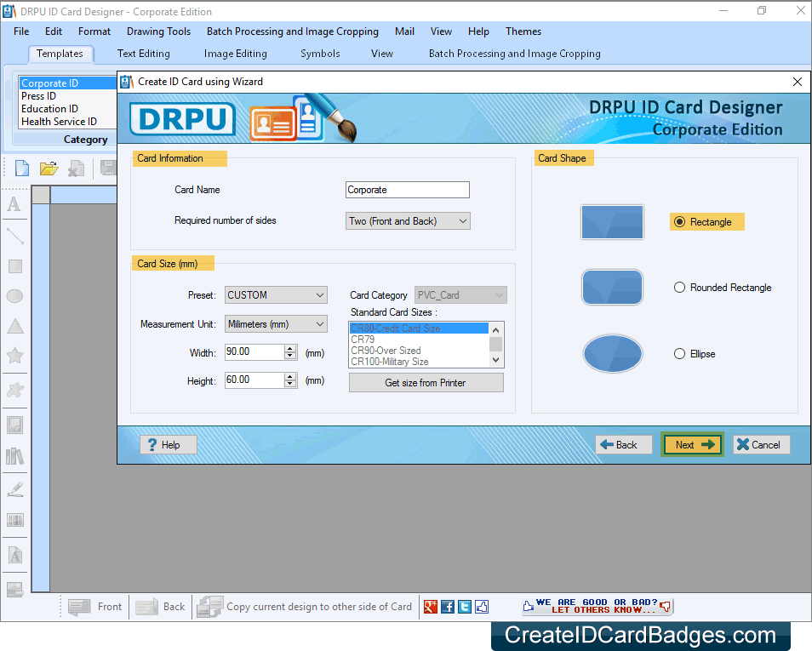Click the disabled close-file icon in toolbar

pyautogui.click(x=76, y=168)
